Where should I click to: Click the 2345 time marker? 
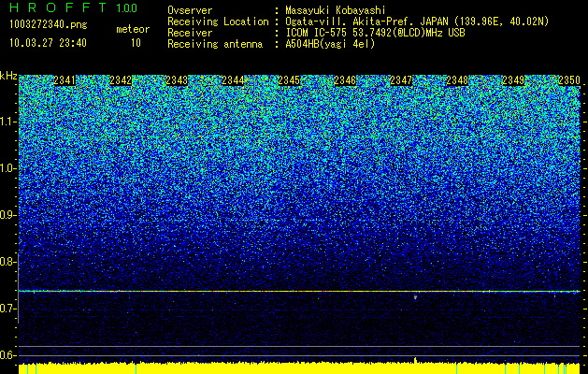tap(289, 80)
